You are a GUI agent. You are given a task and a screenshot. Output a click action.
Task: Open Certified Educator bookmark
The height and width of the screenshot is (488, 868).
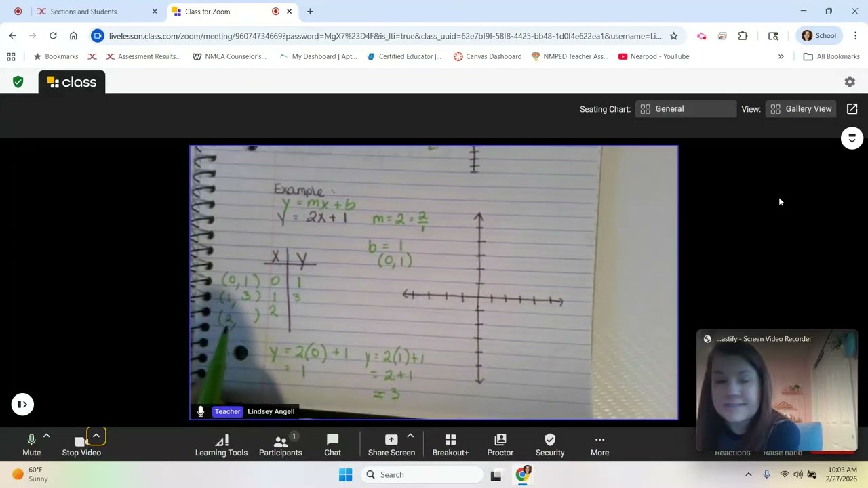coord(404,56)
